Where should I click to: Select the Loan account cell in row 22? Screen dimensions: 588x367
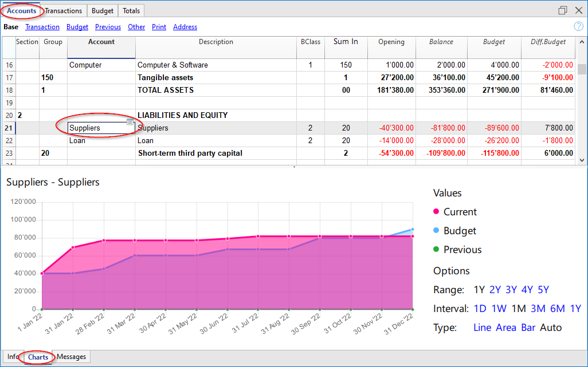[101, 140]
